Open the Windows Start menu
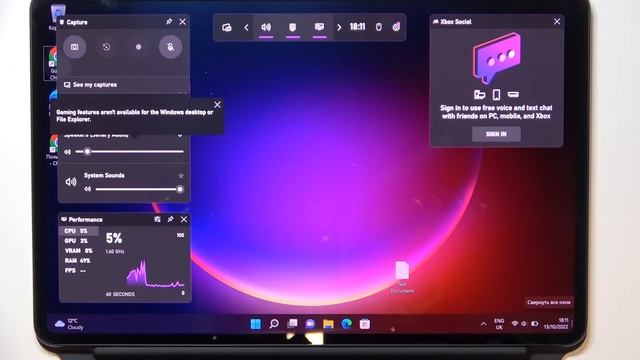 pyautogui.click(x=256, y=324)
